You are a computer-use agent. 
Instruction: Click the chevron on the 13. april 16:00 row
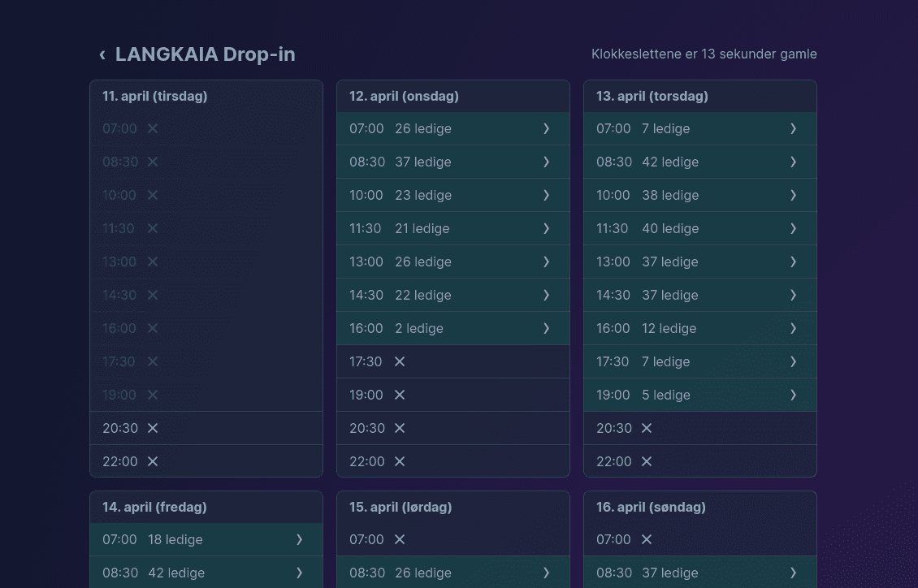click(x=793, y=329)
